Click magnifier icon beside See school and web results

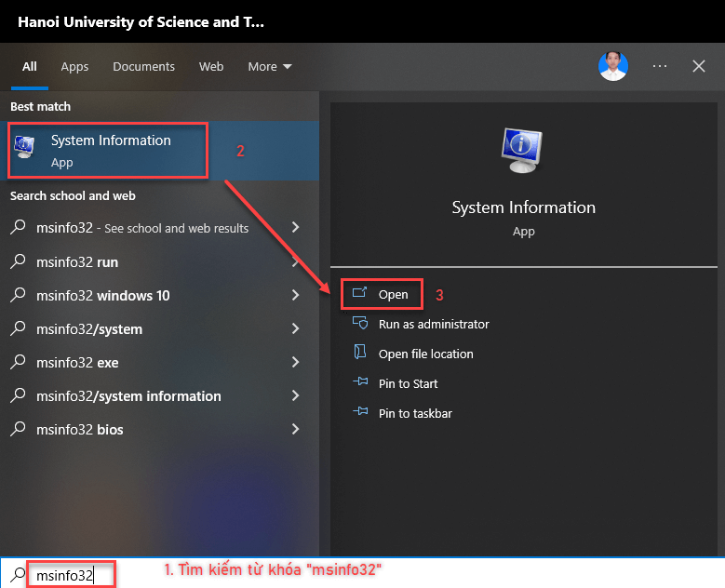[x=18, y=227]
